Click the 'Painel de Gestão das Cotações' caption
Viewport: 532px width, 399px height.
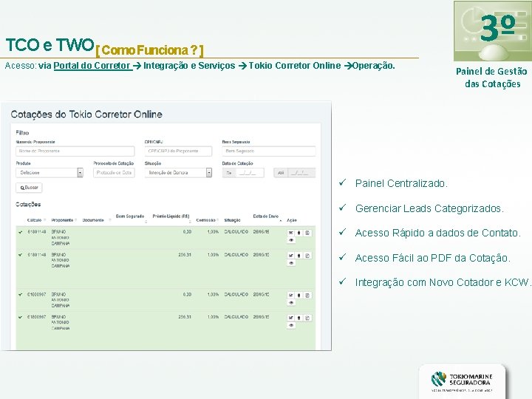point(492,78)
